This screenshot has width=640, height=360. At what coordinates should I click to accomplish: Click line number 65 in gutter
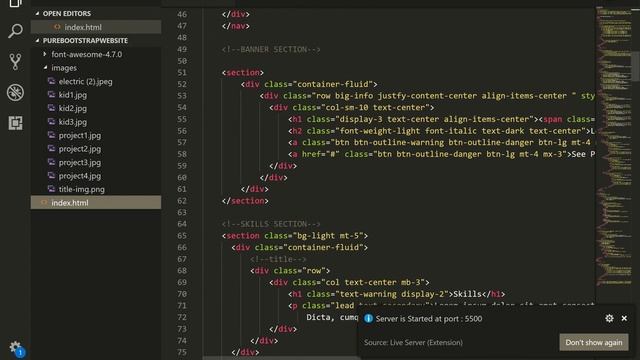pyautogui.click(x=182, y=236)
